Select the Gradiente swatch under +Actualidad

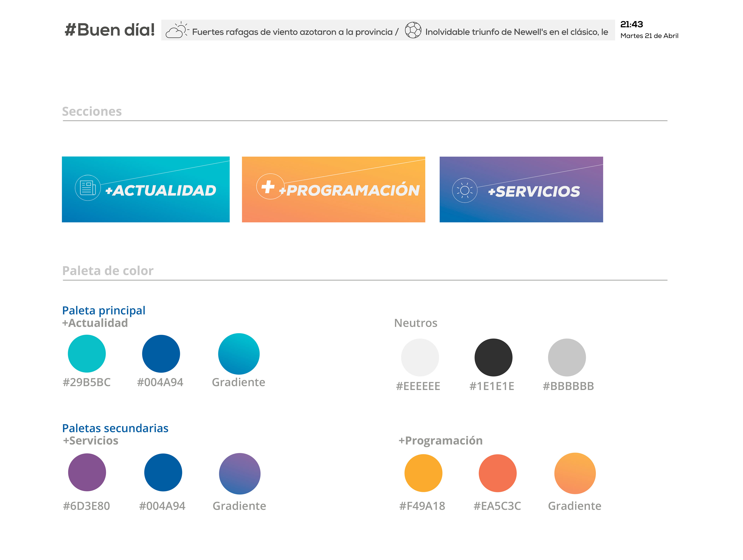pos(239,354)
